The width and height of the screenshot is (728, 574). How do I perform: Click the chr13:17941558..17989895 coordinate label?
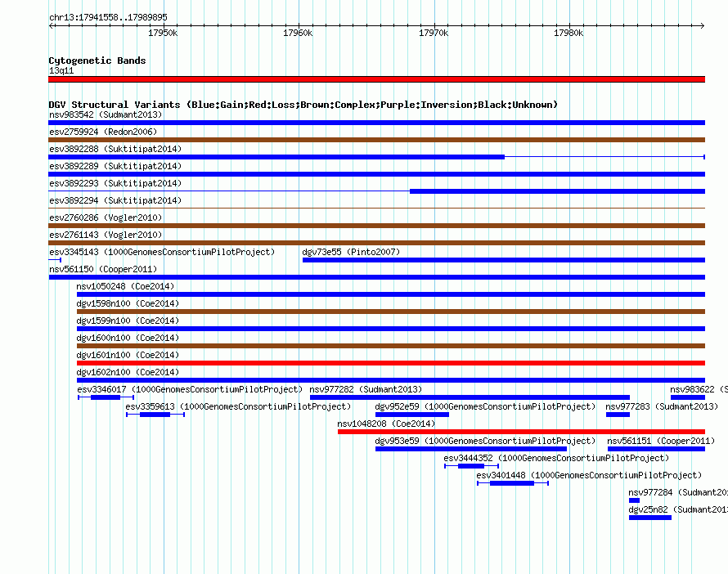tap(108, 17)
